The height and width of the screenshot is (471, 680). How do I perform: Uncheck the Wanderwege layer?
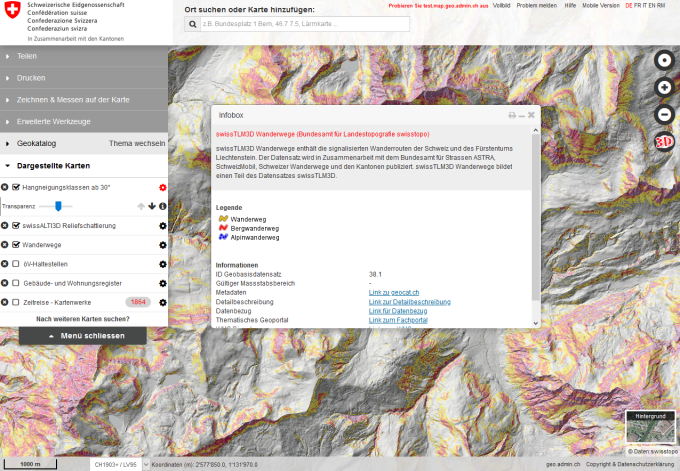pyautogui.click(x=16, y=244)
